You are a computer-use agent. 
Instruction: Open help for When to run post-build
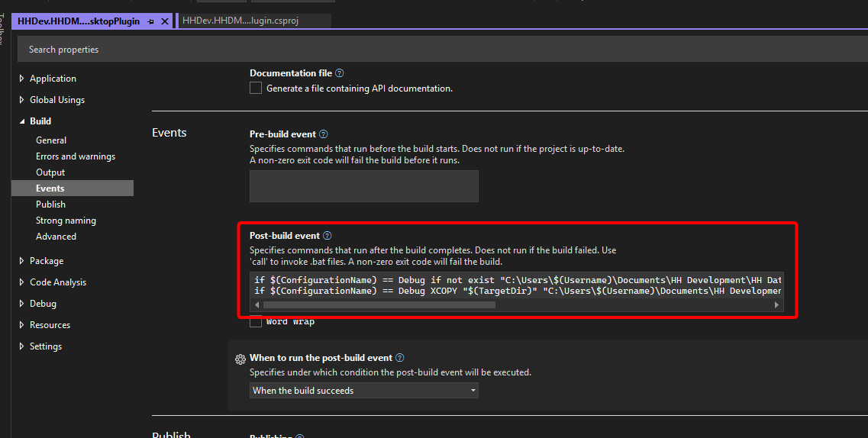pyautogui.click(x=400, y=358)
